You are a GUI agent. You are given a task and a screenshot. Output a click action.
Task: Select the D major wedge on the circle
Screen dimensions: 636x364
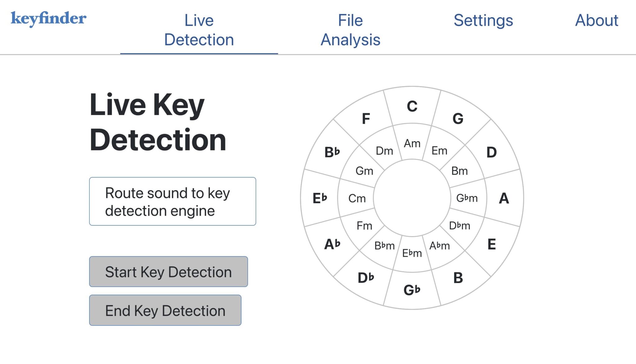tap(491, 152)
